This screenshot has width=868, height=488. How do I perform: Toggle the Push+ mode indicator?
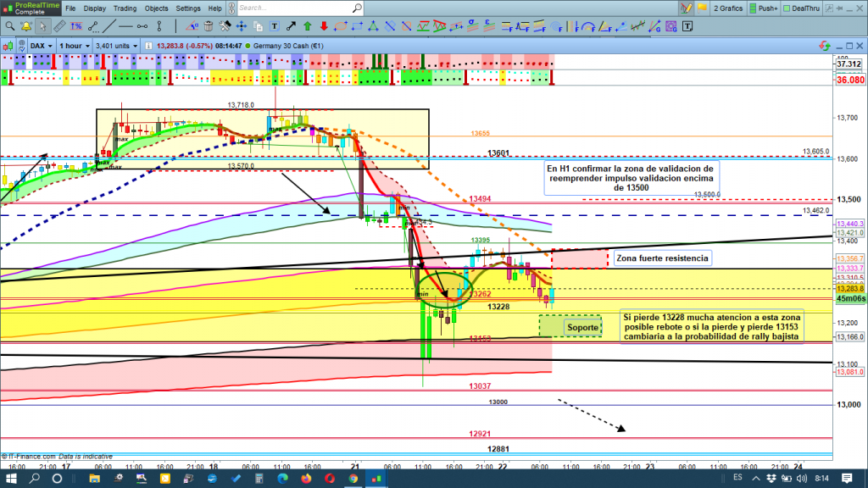click(x=760, y=8)
